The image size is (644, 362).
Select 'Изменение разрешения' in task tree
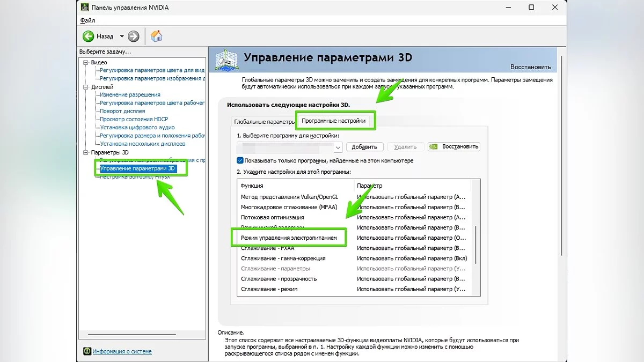(x=130, y=95)
